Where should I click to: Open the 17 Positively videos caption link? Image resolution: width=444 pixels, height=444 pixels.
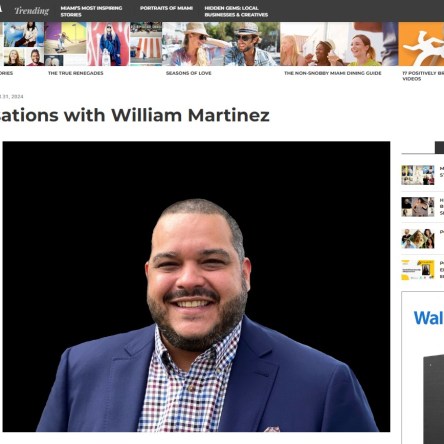[x=423, y=76]
